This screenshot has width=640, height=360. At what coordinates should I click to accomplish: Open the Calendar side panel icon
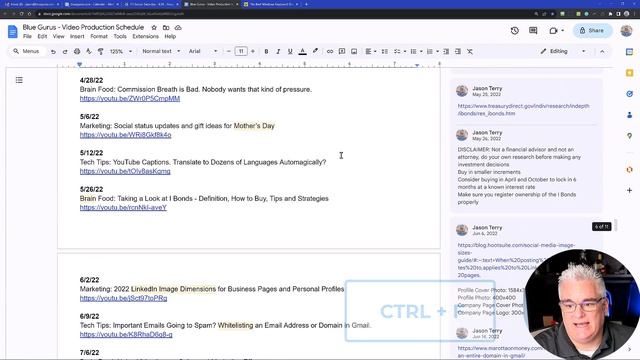coord(629,52)
